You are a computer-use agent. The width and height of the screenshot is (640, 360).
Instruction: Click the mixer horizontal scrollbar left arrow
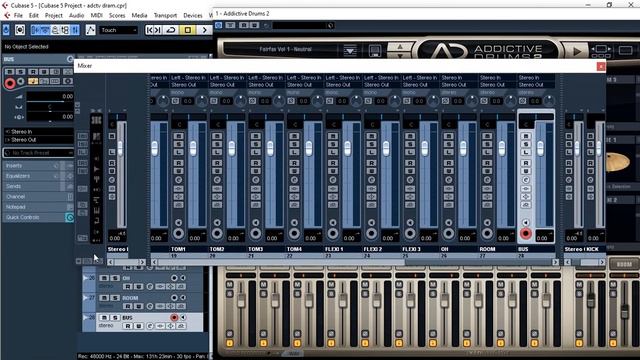coord(154,262)
